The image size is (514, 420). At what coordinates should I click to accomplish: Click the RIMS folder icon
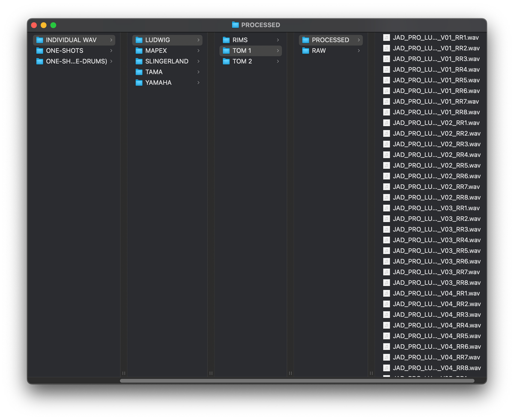click(226, 40)
